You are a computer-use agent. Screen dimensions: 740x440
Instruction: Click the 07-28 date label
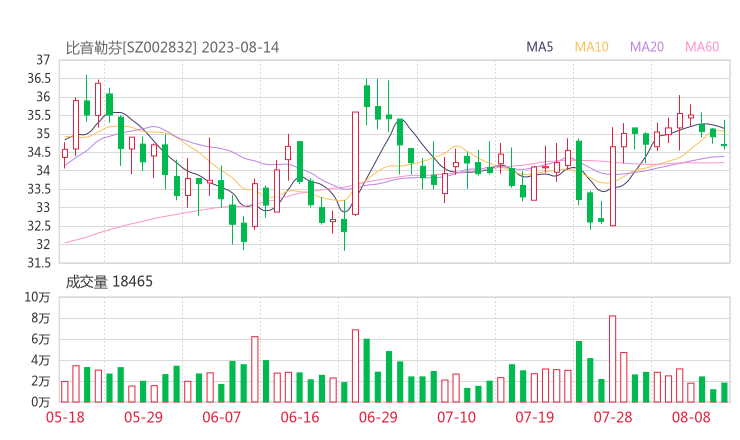coord(613,417)
